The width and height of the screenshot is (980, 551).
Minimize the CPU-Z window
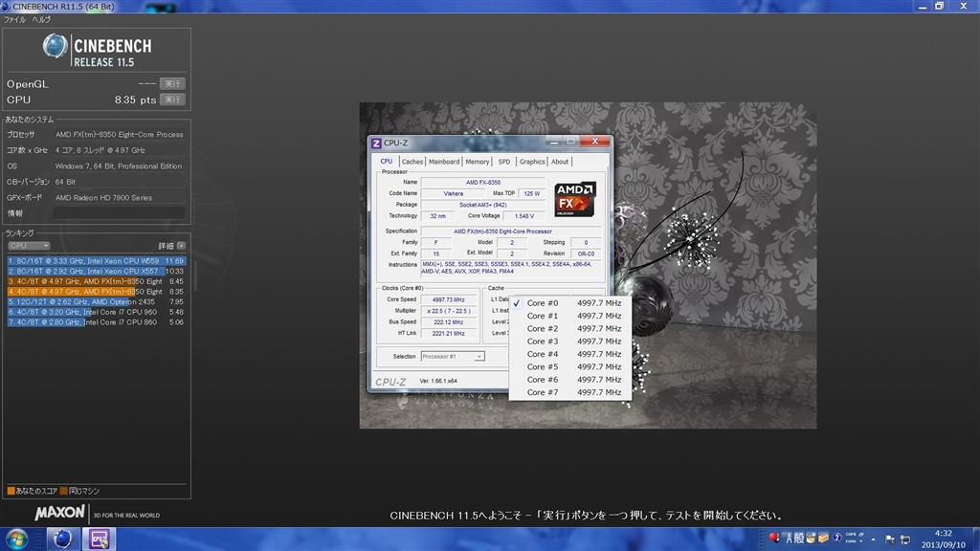coord(553,142)
